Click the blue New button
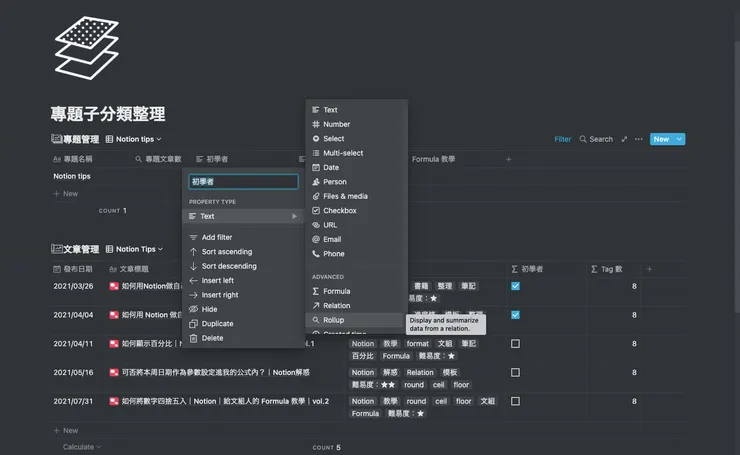Screen dimensions: 740x455 point(662,139)
